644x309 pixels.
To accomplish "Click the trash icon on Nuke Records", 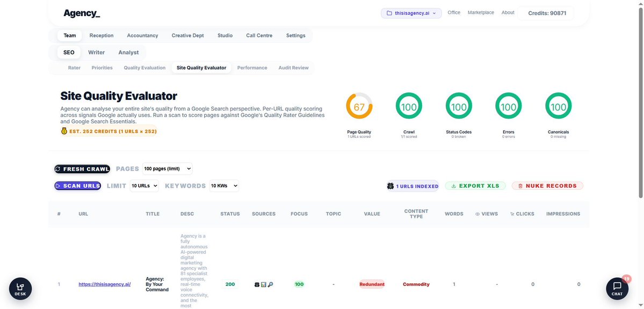I will 520,186.
